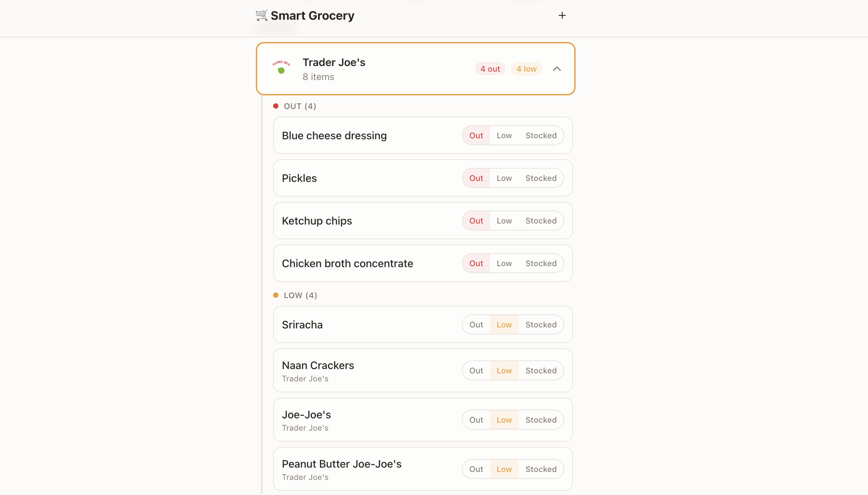
Task: Click the OUT (4) section heading
Action: click(300, 106)
